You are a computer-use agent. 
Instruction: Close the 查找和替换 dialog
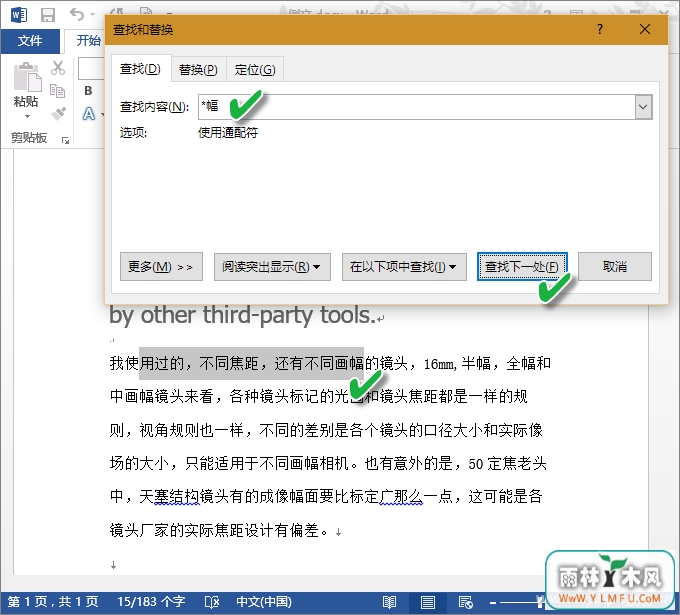pyautogui.click(x=645, y=29)
